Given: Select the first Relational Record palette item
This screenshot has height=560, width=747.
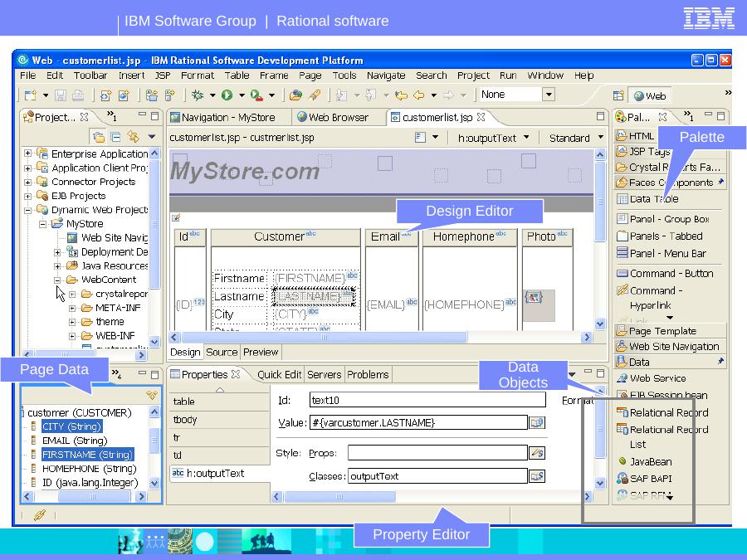Looking at the screenshot, I should click(662, 412).
